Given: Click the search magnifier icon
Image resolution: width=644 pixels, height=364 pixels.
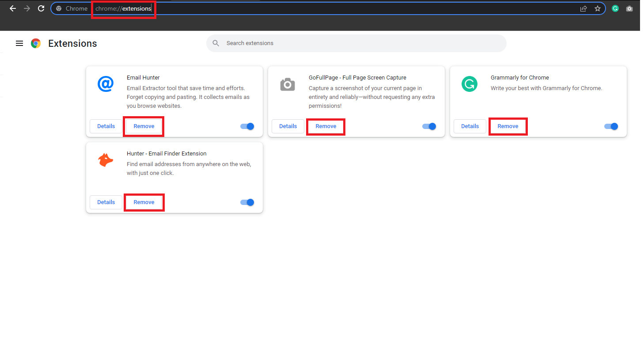Looking at the screenshot, I should coord(216,43).
